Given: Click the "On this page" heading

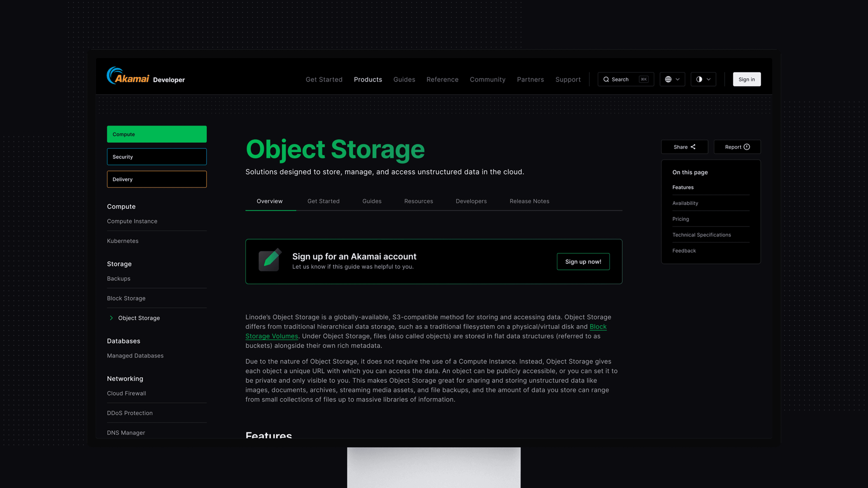Looking at the screenshot, I should tap(690, 172).
